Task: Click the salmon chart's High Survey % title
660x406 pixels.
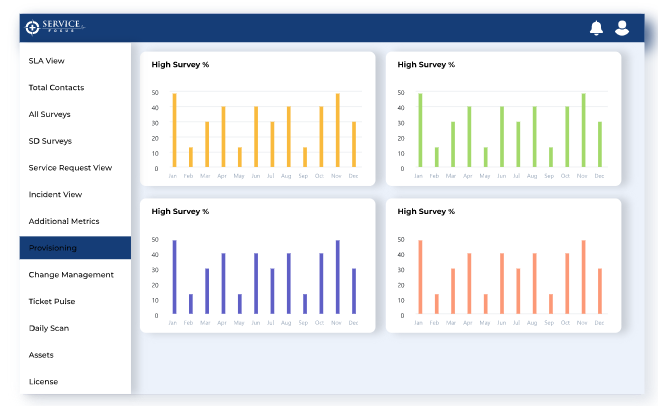Action: pyautogui.click(x=426, y=212)
